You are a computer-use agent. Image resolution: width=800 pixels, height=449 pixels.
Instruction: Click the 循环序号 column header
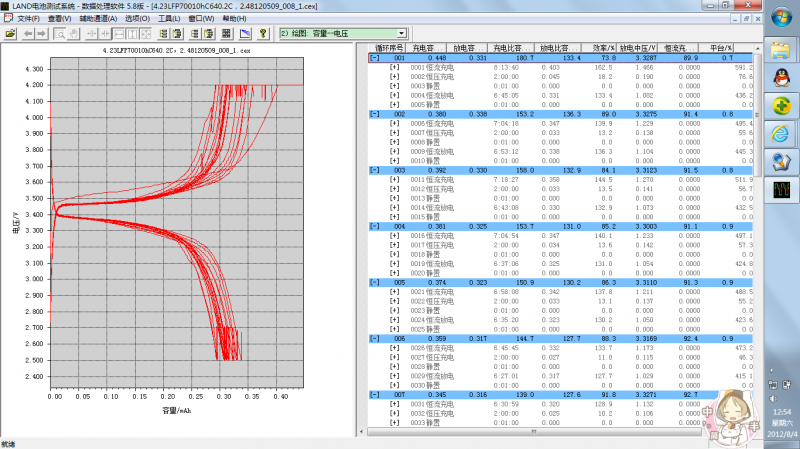pos(388,48)
